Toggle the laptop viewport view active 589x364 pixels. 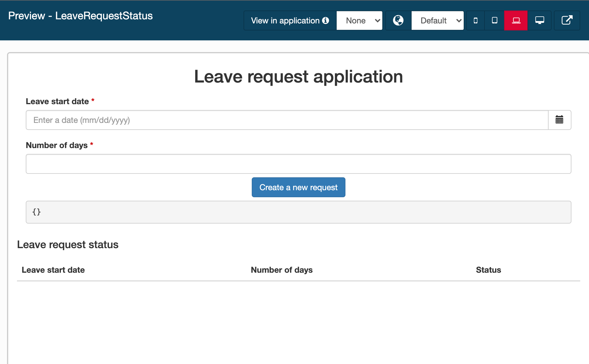(515, 20)
